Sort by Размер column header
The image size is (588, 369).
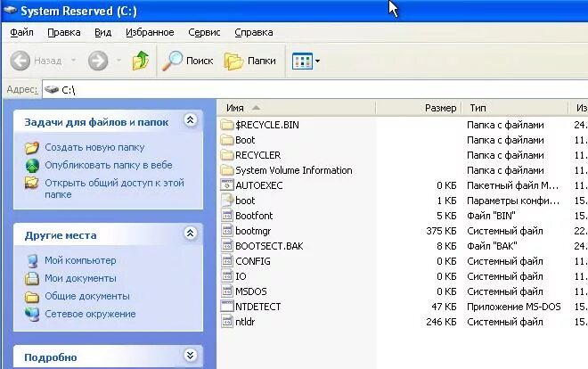click(418, 108)
